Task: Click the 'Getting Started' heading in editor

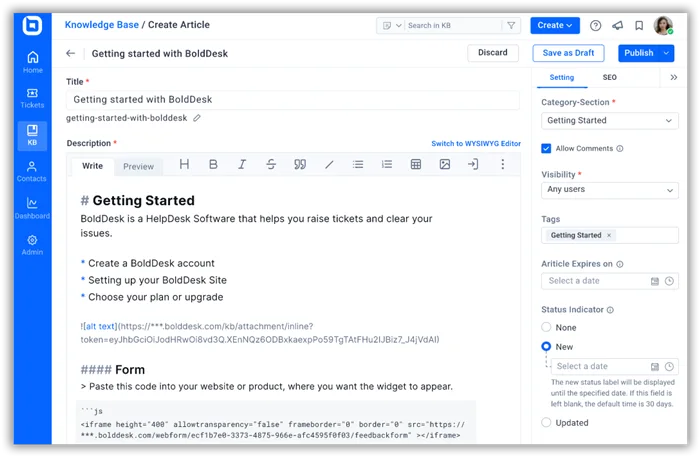Action: pyautogui.click(x=143, y=200)
